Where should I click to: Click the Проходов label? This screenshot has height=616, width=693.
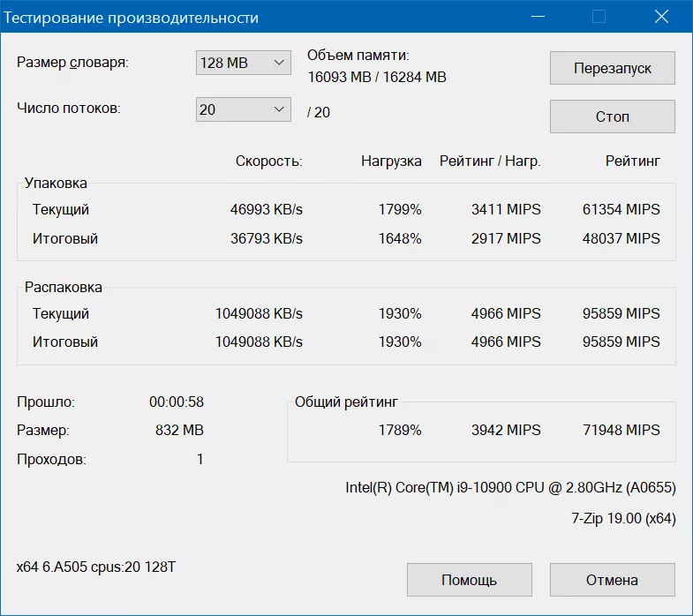pos(51,460)
